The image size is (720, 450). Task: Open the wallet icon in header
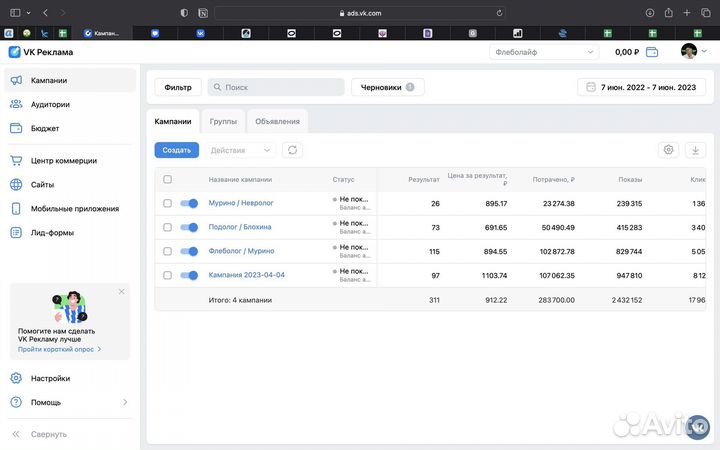652,52
